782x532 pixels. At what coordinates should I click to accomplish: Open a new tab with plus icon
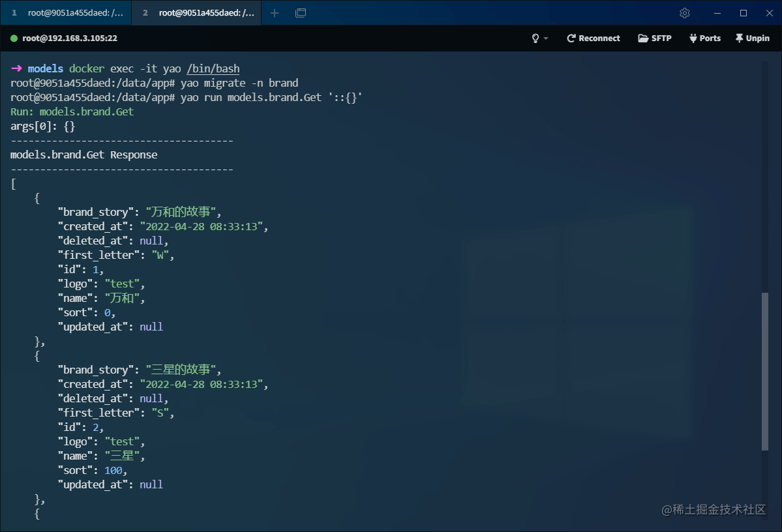275,13
